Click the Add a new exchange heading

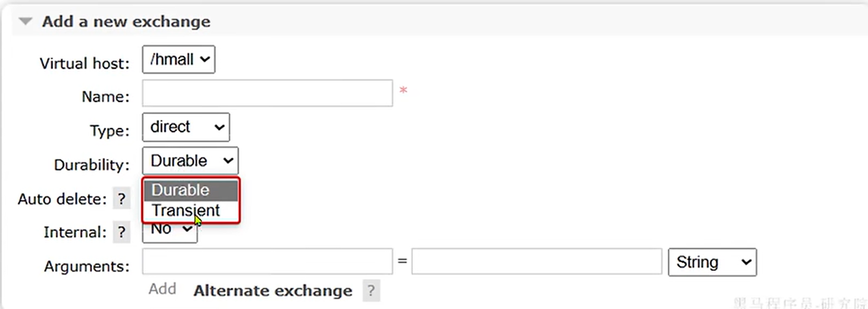click(x=126, y=21)
